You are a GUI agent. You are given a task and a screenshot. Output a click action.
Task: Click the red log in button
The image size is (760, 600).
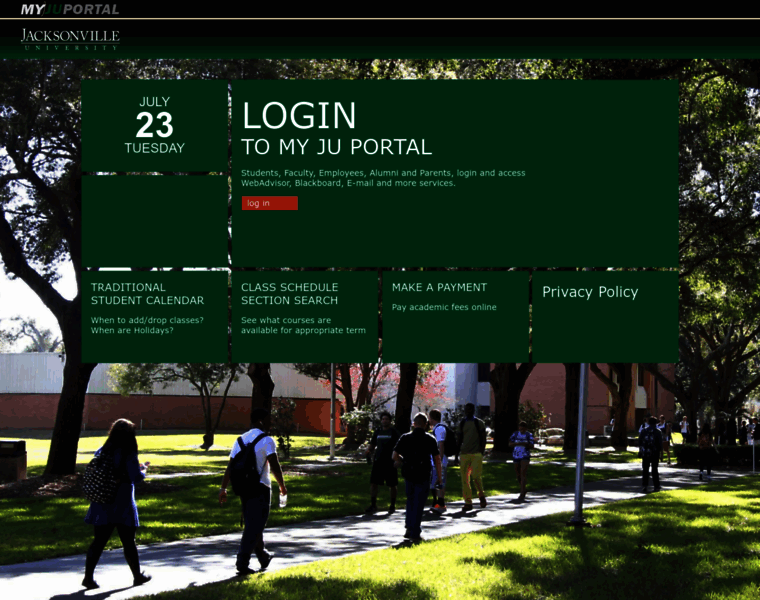[269, 203]
